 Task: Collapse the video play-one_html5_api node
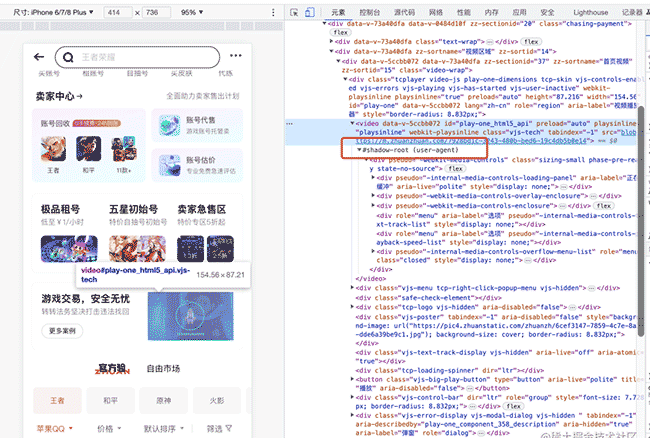click(x=352, y=123)
